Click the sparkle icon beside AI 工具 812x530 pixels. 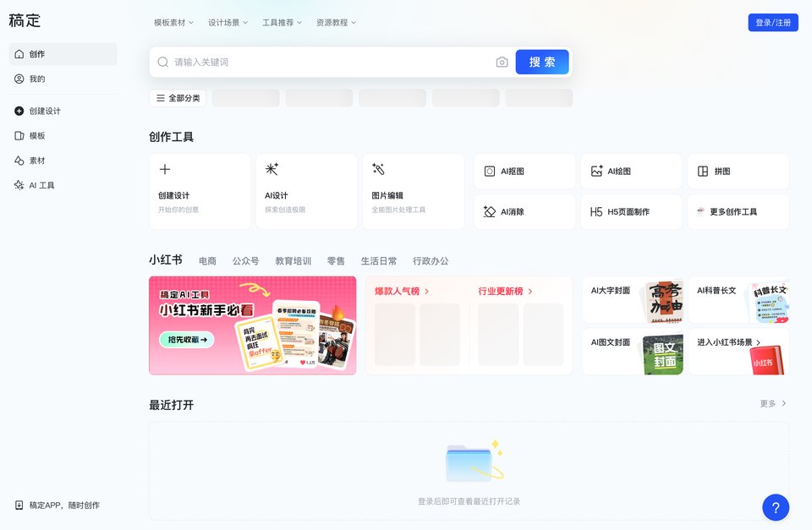click(19, 185)
